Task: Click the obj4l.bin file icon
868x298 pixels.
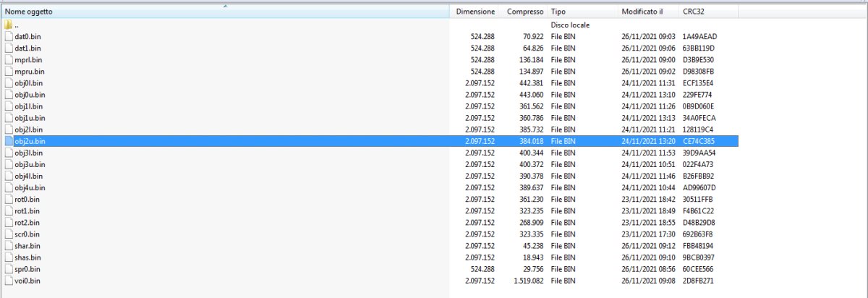Action: 8,176
